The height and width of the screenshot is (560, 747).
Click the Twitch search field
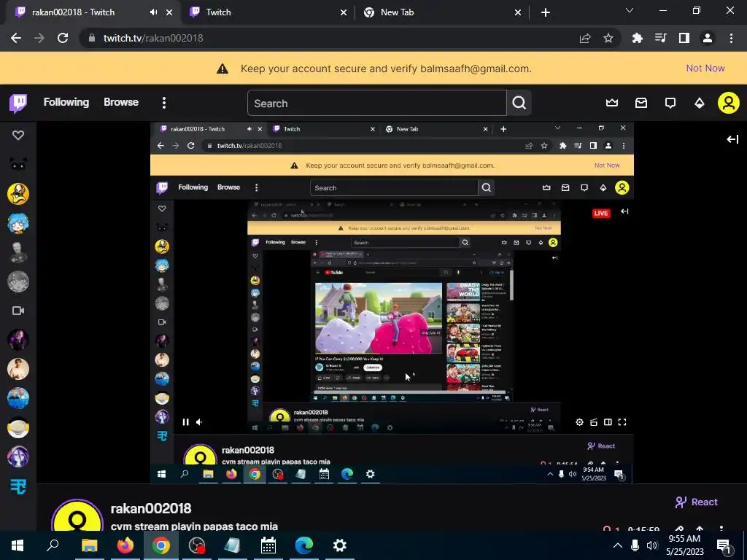tap(377, 103)
